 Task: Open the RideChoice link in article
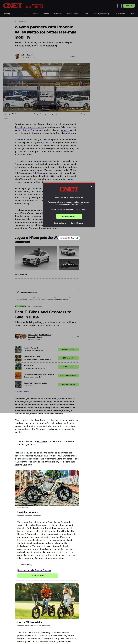[38, 173]
